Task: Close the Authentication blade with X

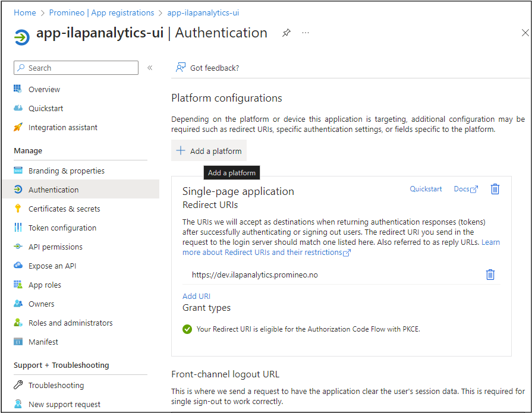Action: click(525, 33)
